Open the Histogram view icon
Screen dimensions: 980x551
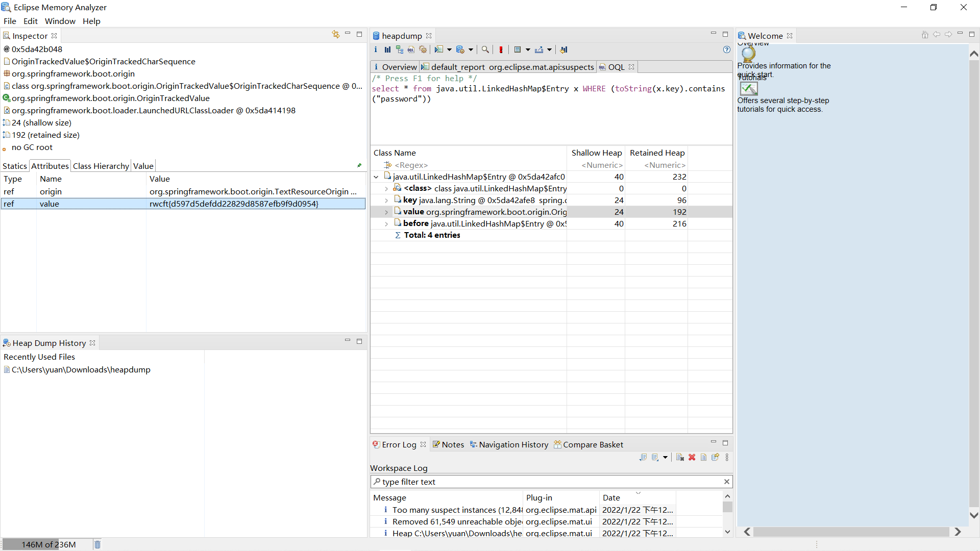[x=387, y=49]
